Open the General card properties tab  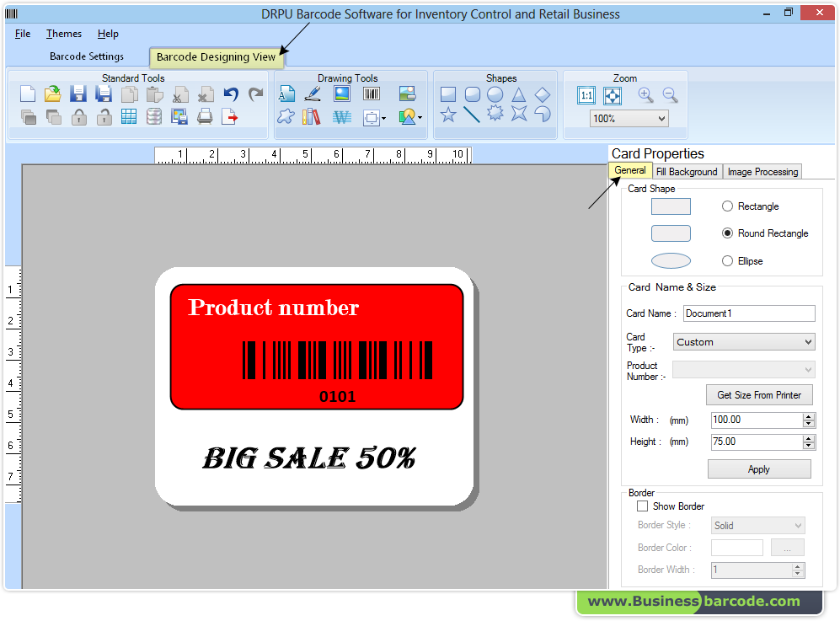[x=630, y=170]
